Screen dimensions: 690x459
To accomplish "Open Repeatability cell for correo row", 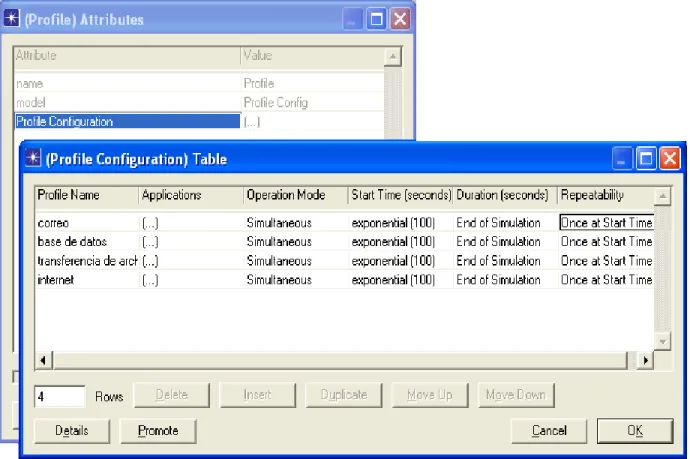I will pyautogui.click(x=606, y=223).
